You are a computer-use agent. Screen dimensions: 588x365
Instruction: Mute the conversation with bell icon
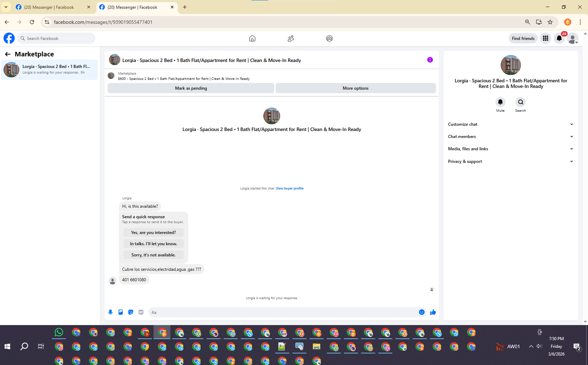click(500, 102)
